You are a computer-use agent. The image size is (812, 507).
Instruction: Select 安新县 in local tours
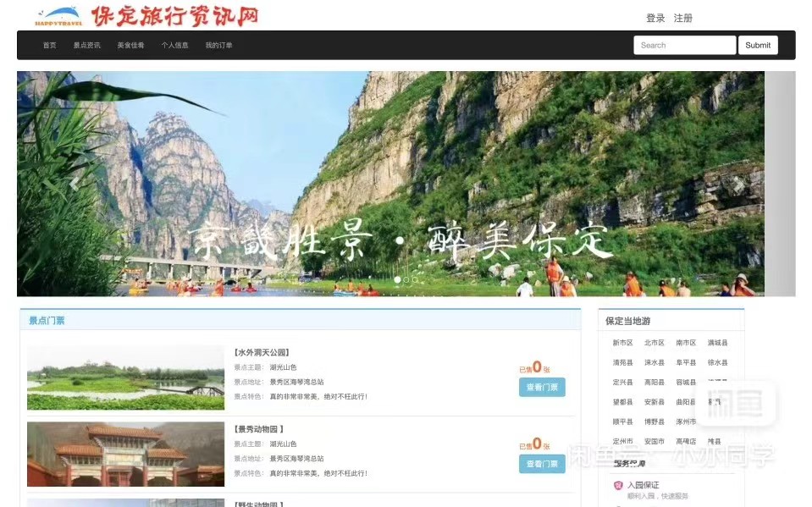tap(654, 402)
